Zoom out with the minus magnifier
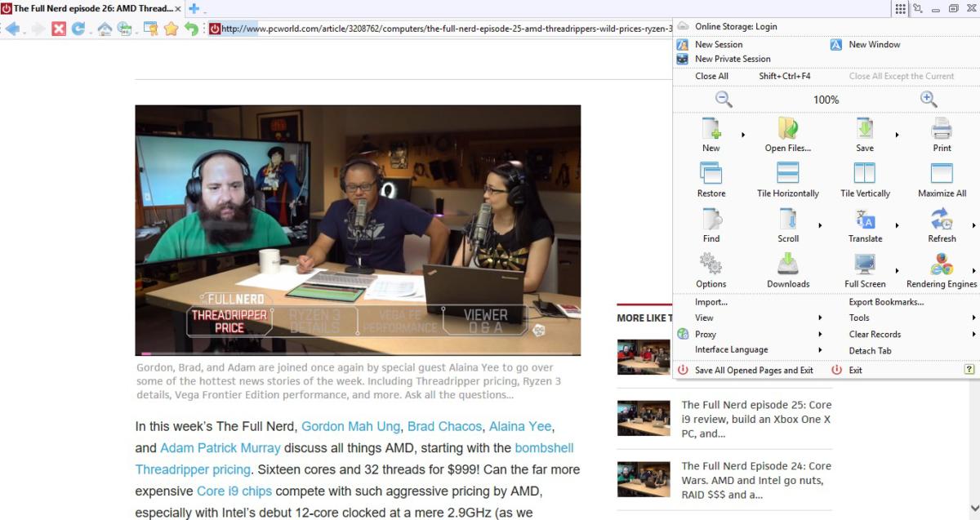The image size is (980, 520). pyautogui.click(x=724, y=99)
